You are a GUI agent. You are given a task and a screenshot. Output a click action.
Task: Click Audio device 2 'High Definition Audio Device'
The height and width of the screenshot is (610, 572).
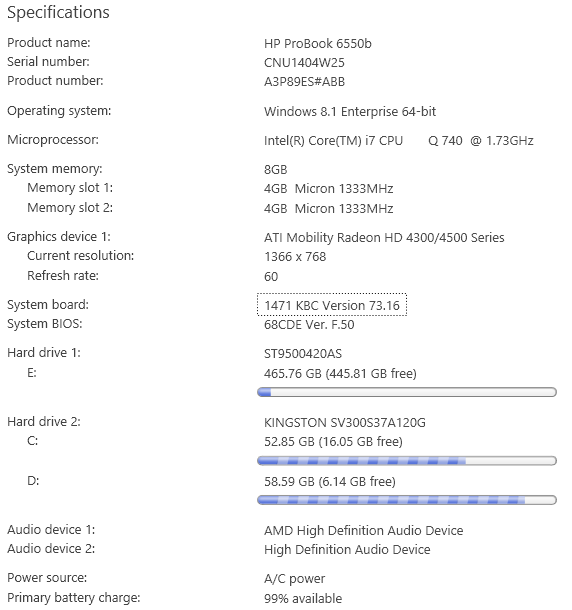coord(347,550)
